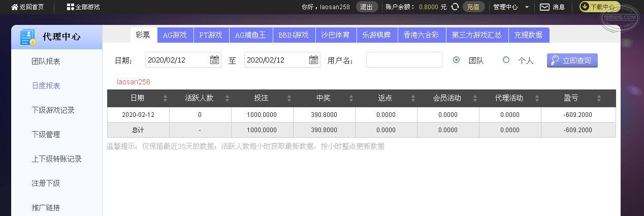Open 团队报表 in the sidebar

pos(46,61)
